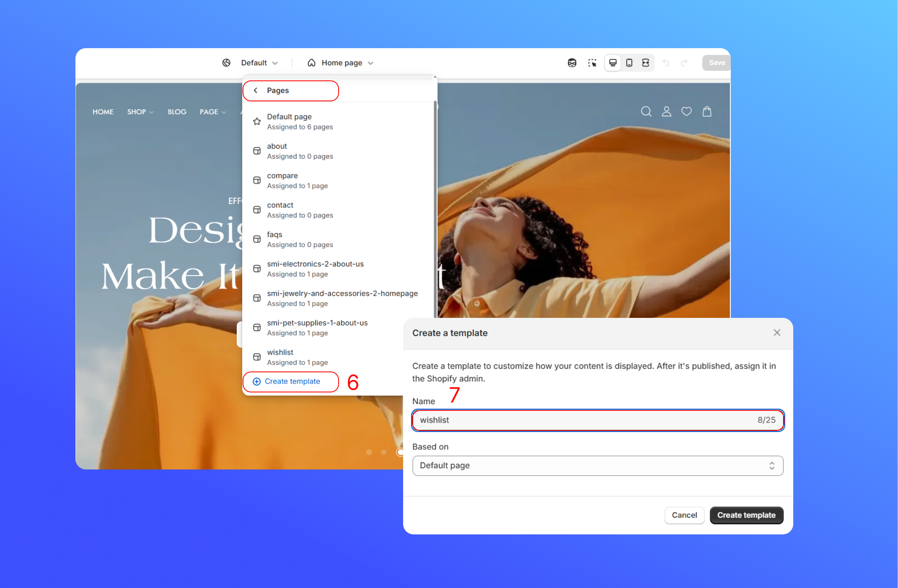Click the account user icon
The image size is (898, 588).
(x=666, y=111)
